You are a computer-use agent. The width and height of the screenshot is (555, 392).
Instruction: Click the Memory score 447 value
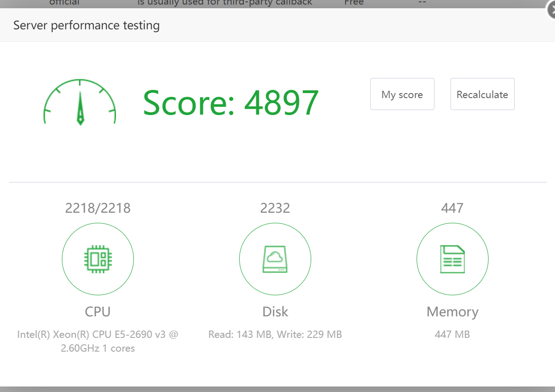pyautogui.click(x=452, y=208)
